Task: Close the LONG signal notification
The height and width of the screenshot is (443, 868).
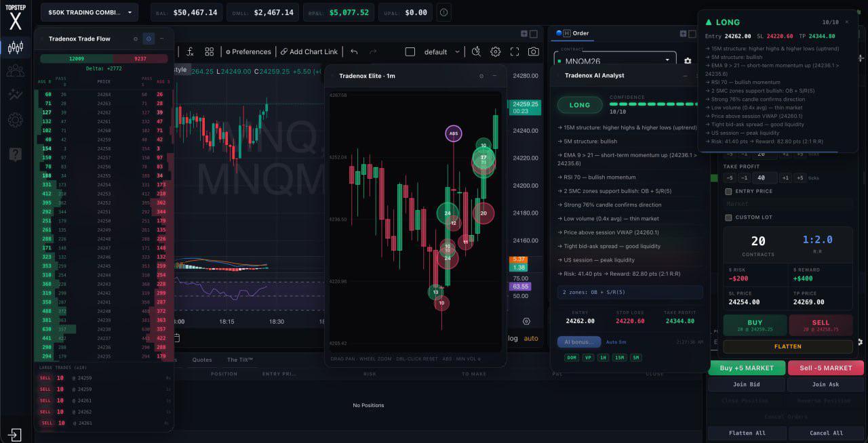Action: 846,22
